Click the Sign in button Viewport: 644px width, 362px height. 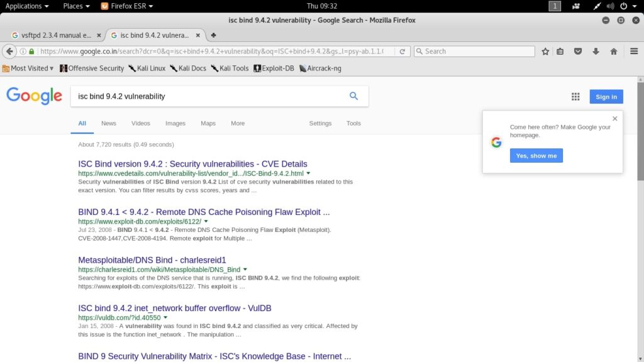click(606, 97)
